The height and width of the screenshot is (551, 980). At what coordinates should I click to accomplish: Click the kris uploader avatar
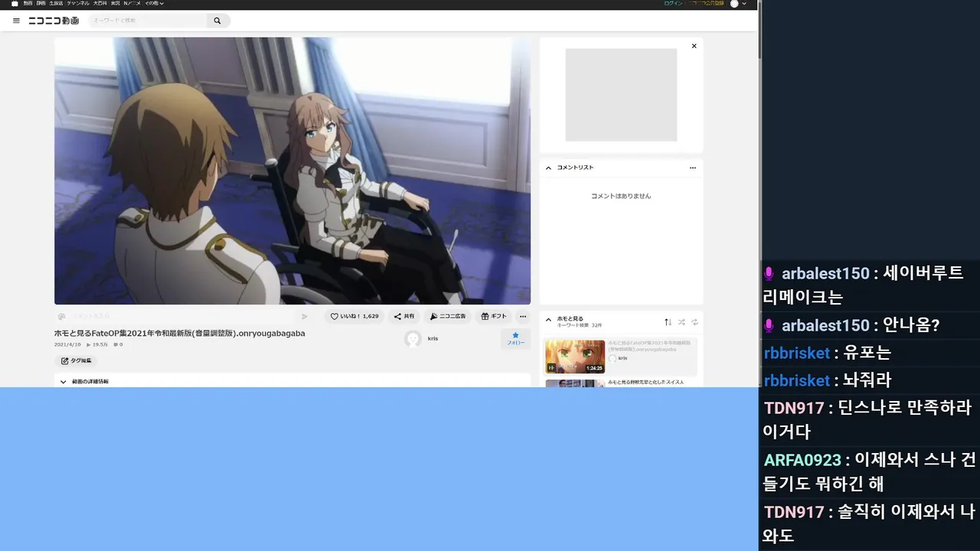[413, 339]
